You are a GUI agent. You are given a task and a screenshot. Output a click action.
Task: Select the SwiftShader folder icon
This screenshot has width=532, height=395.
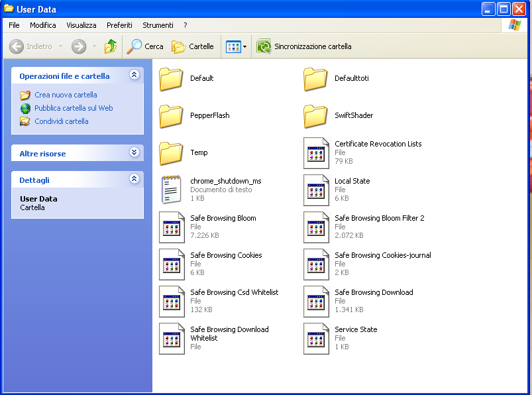[315, 116]
